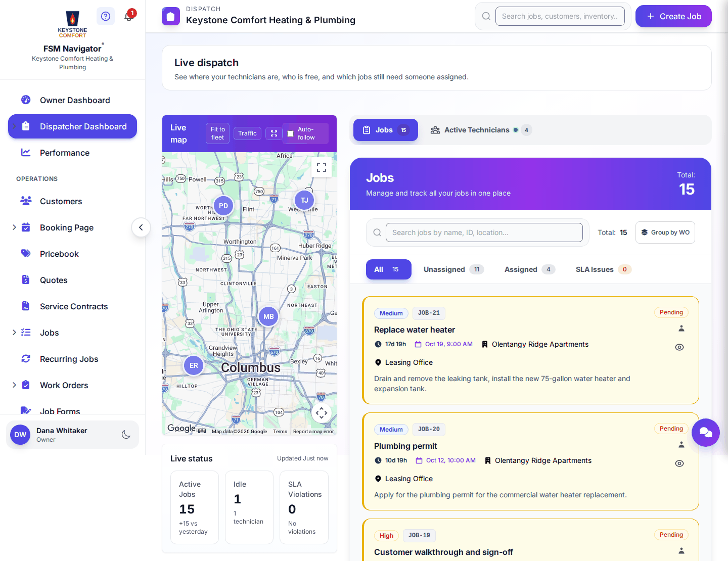
Task: Toggle Group by WO
Action: 665,232
